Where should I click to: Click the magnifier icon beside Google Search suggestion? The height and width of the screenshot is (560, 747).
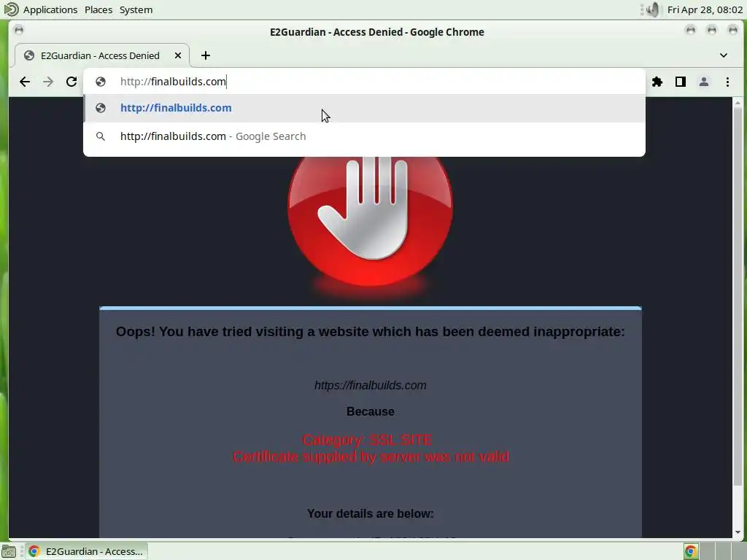coord(101,136)
